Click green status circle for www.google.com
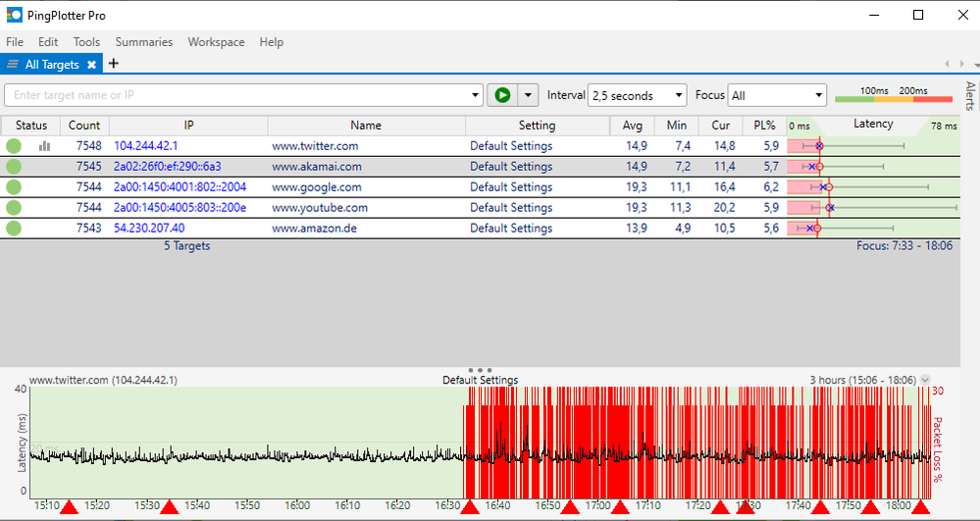Screen dimensions: 980x521 tap(14, 187)
